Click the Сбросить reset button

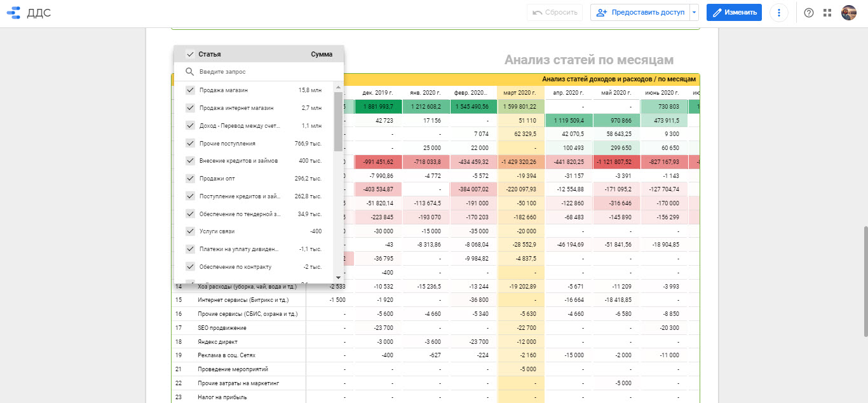555,13
